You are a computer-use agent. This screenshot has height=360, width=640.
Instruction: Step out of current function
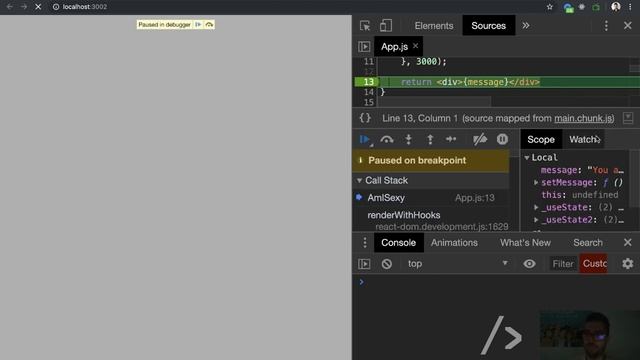pyautogui.click(x=430, y=140)
